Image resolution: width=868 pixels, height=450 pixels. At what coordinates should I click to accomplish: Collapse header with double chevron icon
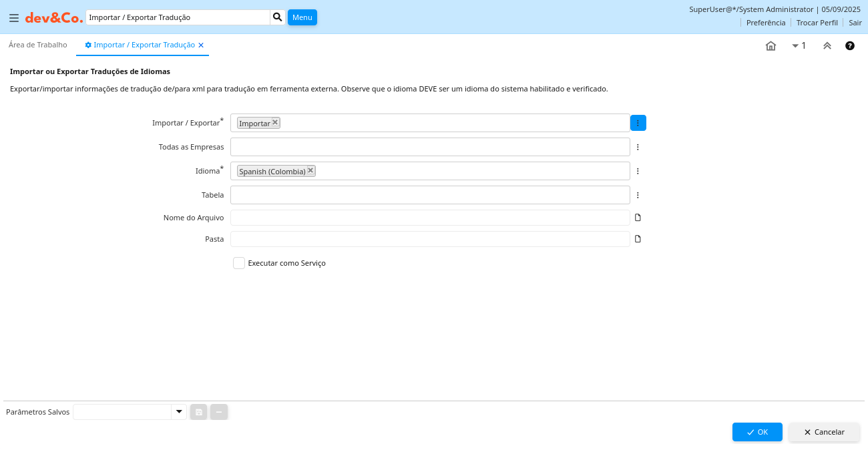(x=827, y=46)
